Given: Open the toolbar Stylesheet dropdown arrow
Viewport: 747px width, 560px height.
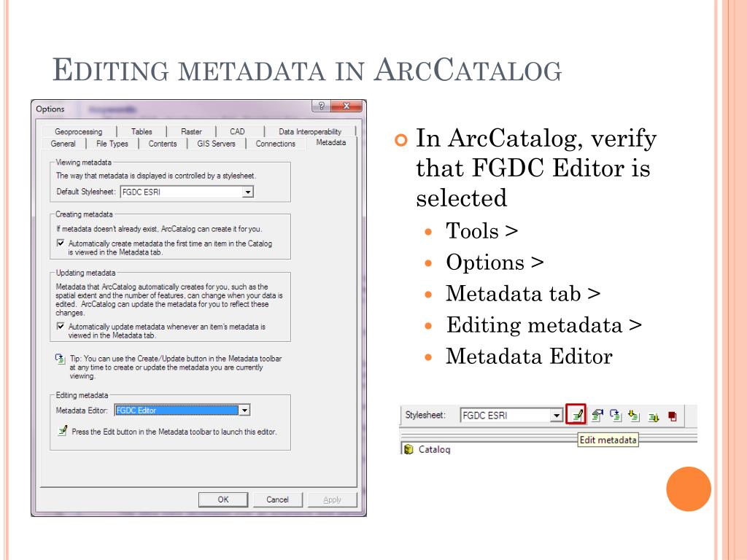Looking at the screenshot, I should [x=557, y=415].
